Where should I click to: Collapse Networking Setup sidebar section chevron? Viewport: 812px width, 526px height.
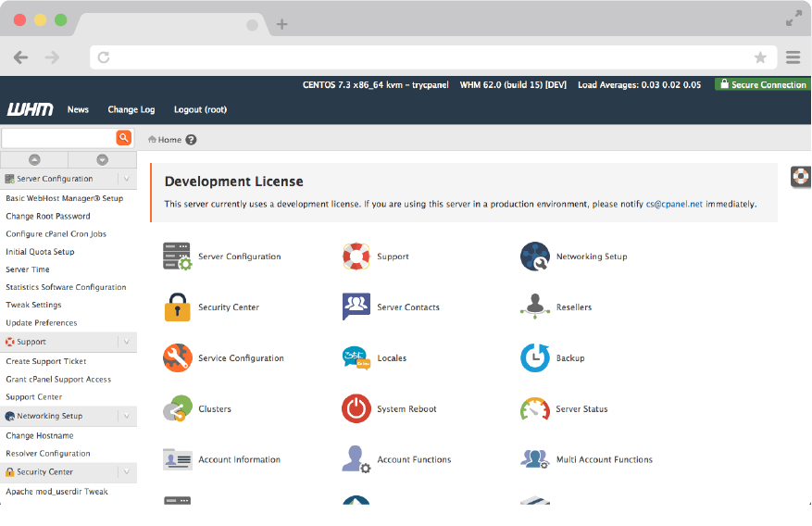[x=127, y=416]
